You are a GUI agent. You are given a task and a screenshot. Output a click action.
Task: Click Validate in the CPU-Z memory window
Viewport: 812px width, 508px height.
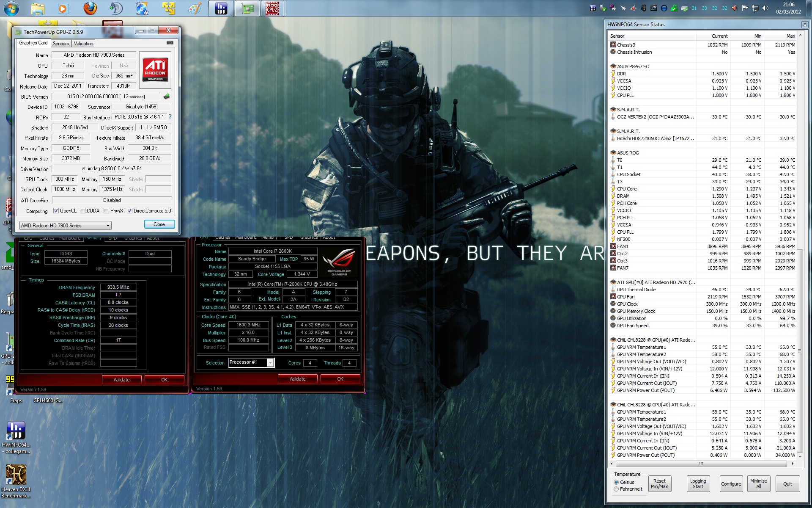coord(121,380)
